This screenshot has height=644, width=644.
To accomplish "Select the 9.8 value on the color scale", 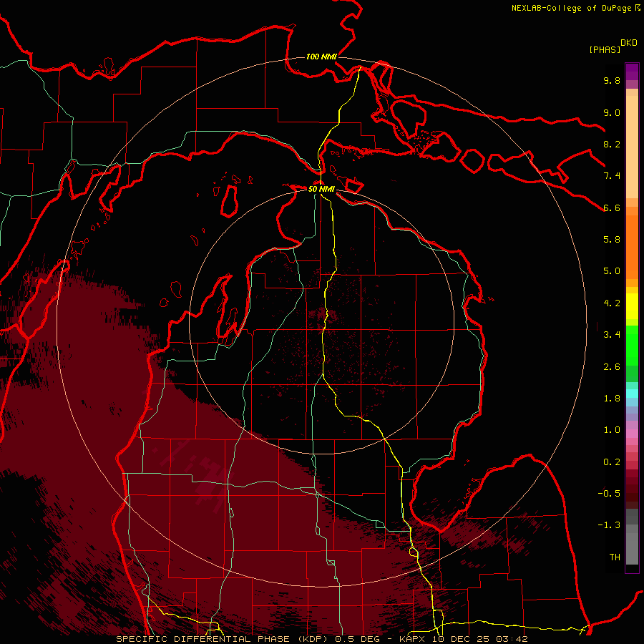I will 612,80.
